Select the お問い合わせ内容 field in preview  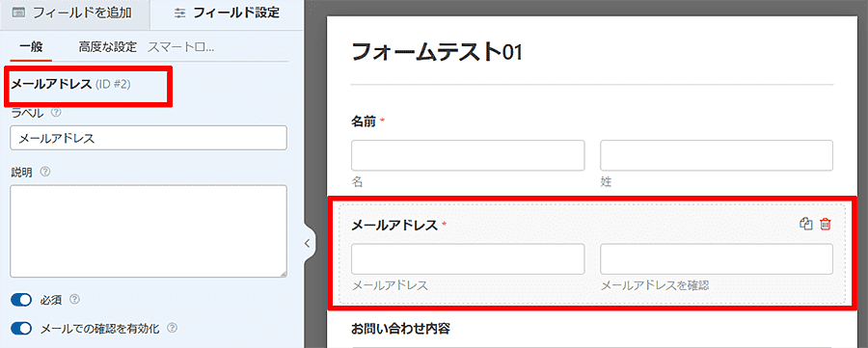[401, 329]
